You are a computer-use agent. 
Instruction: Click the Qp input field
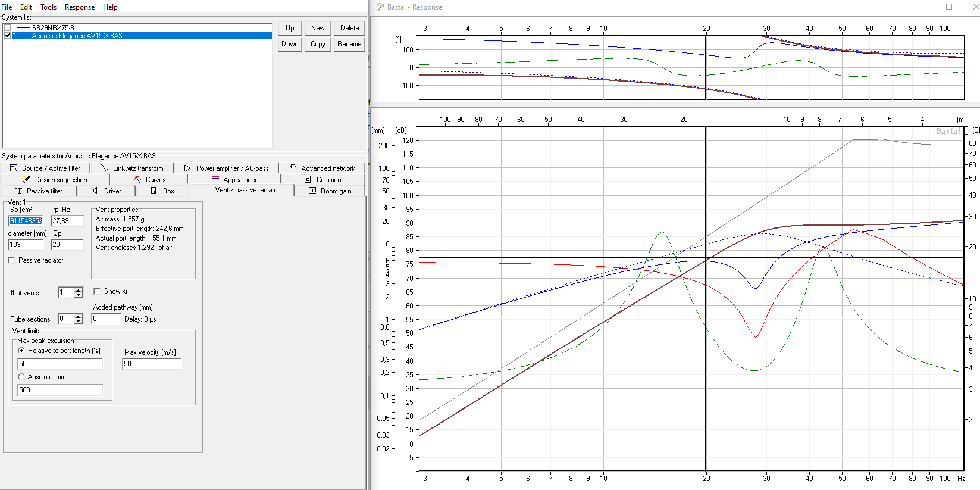[x=67, y=245]
